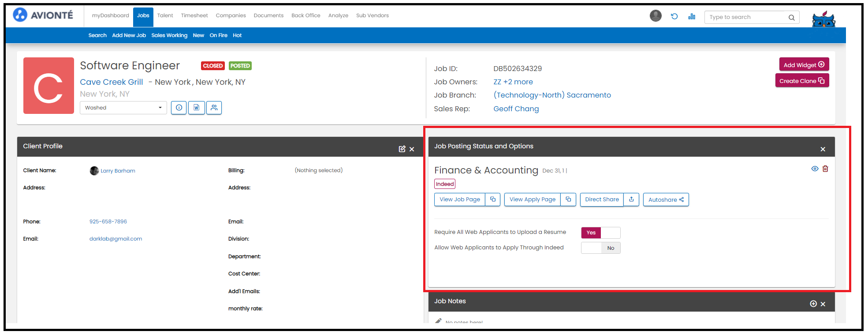Click the search magnifier icon
This screenshot has width=868, height=335.
[792, 18]
